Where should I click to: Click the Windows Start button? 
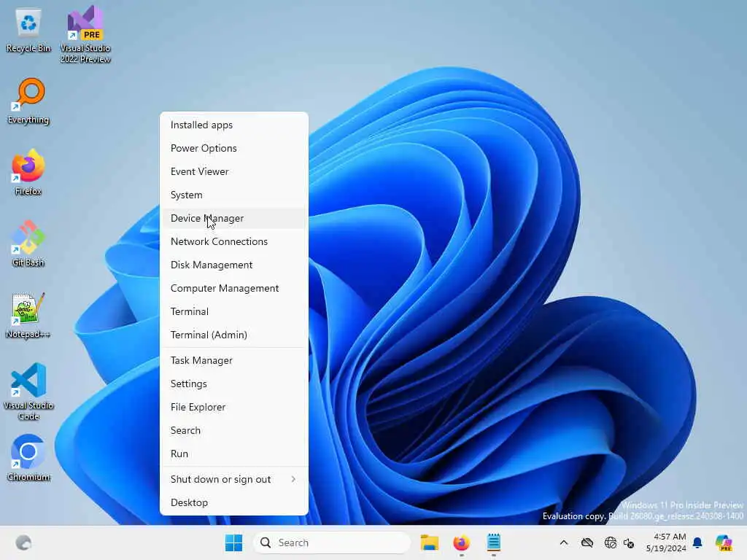click(x=233, y=542)
